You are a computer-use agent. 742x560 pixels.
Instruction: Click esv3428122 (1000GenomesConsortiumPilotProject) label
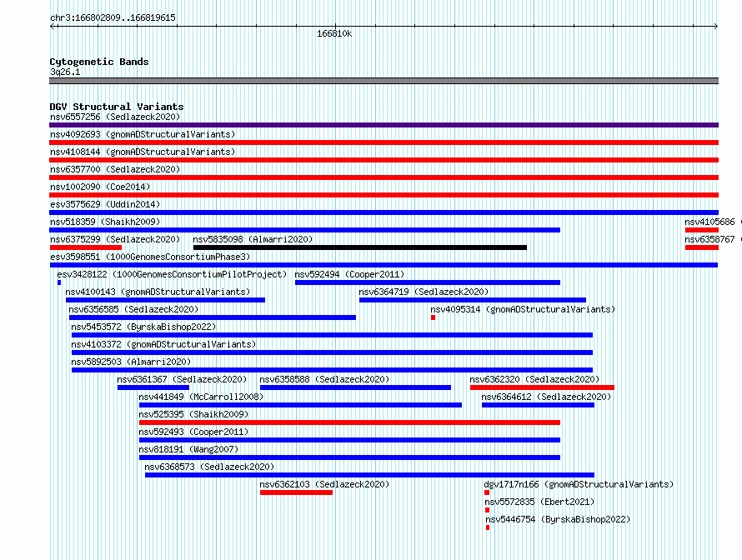tap(172, 274)
